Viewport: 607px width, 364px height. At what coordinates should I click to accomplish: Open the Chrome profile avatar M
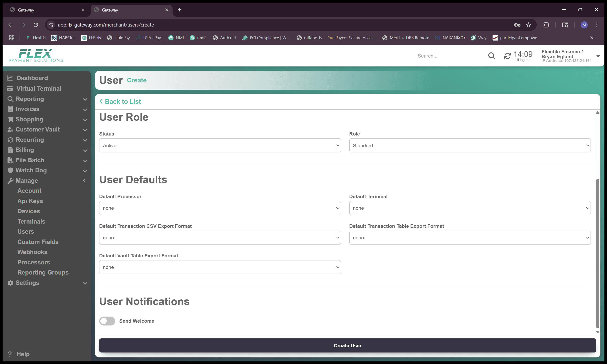click(x=584, y=25)
